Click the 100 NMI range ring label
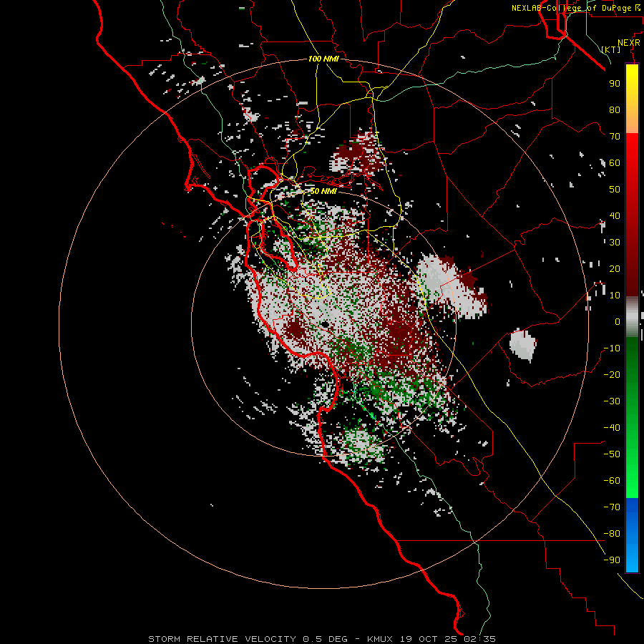Image resolution: width=644 pixels, height=644 pixels. tap(323, 59)
